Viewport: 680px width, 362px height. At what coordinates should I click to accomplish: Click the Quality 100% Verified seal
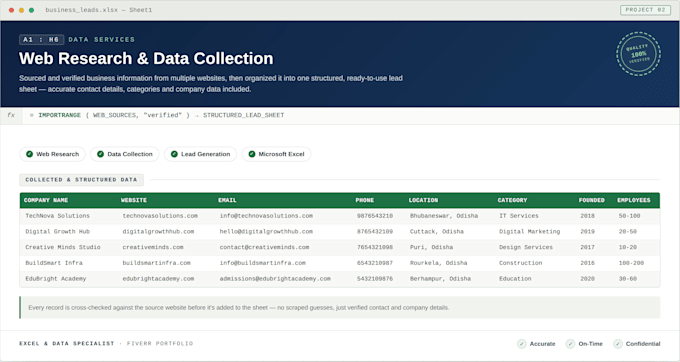[638, 54]
